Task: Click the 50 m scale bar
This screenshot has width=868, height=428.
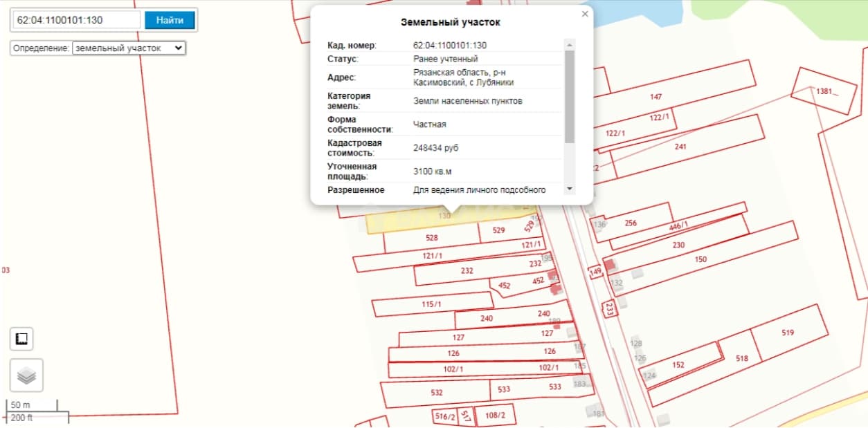Action: click(32, 405)
